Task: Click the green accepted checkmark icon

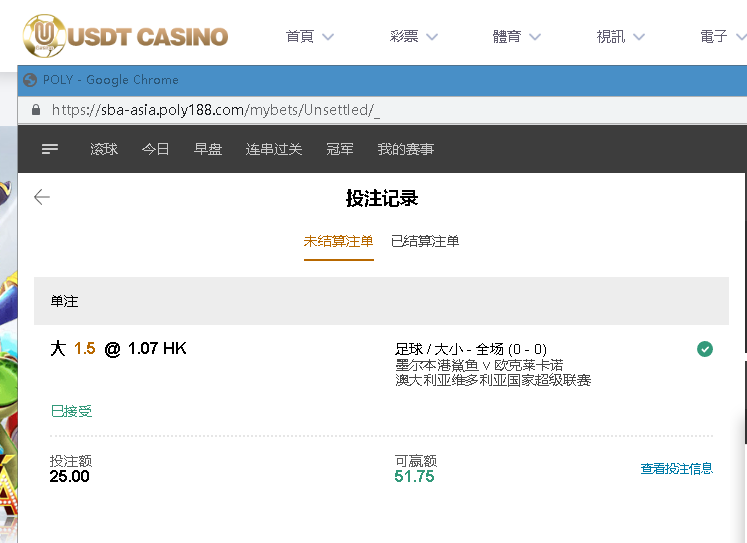Action: pyautogui.click(x=705, y=349)
